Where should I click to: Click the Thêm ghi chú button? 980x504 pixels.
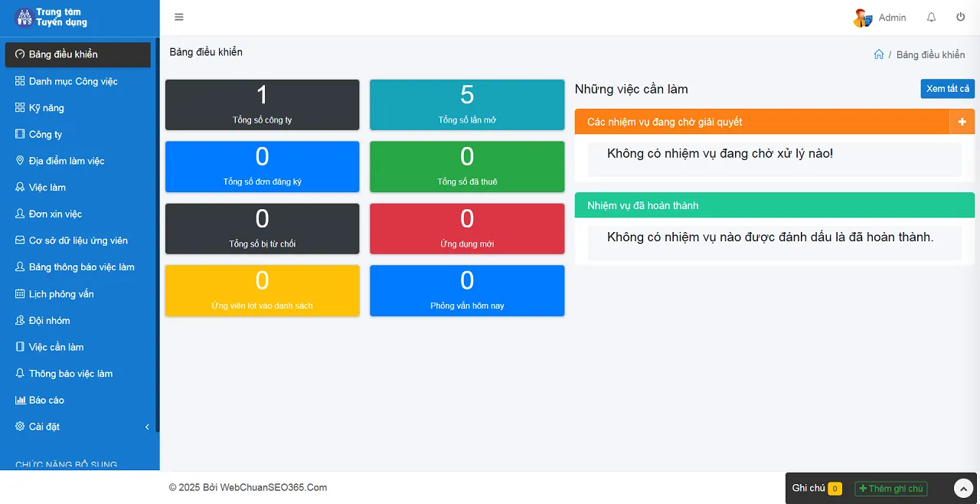890,489
